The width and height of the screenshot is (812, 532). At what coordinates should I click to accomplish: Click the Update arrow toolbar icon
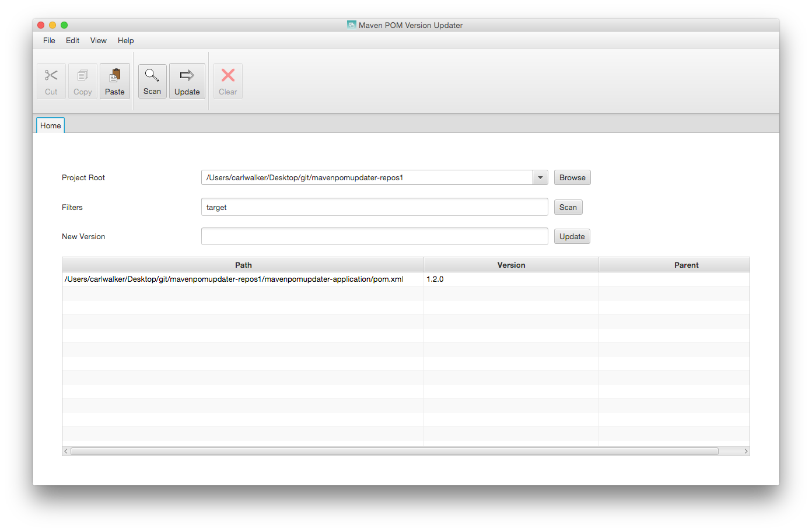[x=187, y=81]
